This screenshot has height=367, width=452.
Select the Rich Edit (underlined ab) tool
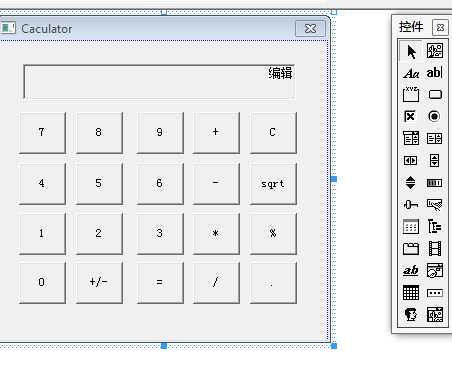click(411, 270)
